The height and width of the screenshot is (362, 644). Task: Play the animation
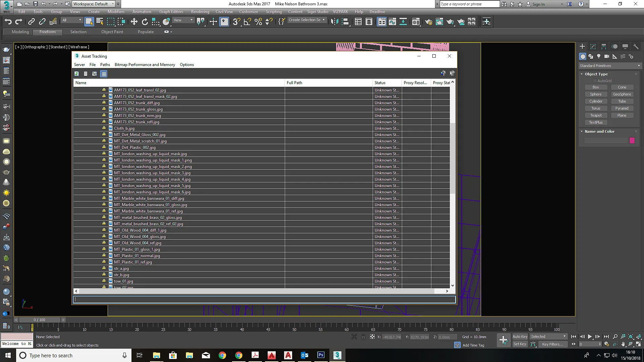click(590, 337)
